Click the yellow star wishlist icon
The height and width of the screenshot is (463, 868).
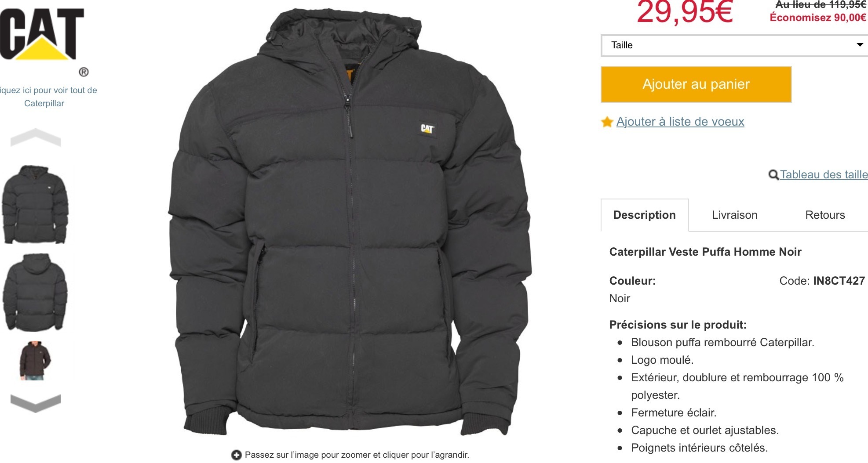coord(607,122)
